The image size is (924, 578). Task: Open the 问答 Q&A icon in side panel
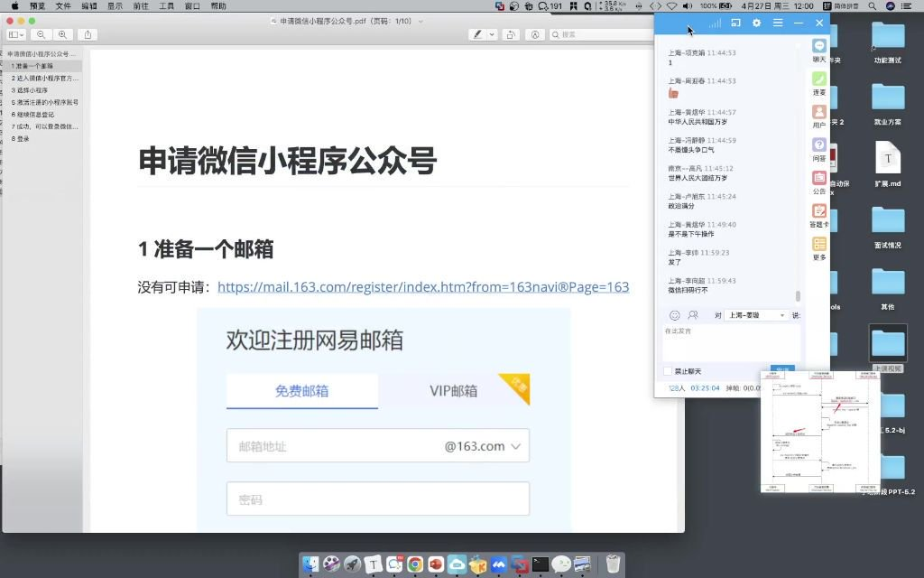819,149
